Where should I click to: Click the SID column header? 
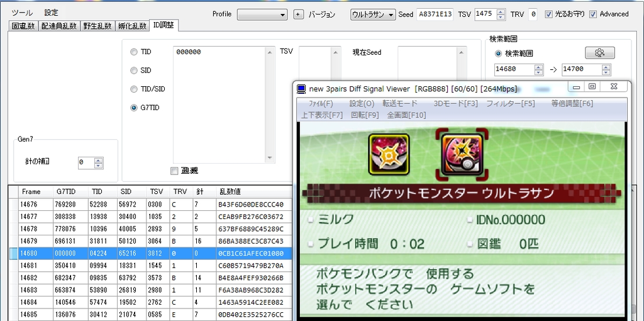132,192
